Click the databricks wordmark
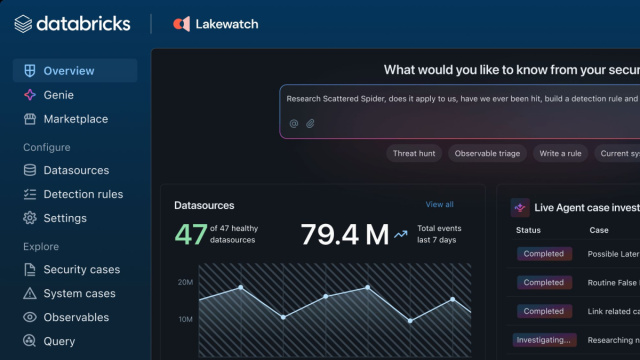 point(83,24)
